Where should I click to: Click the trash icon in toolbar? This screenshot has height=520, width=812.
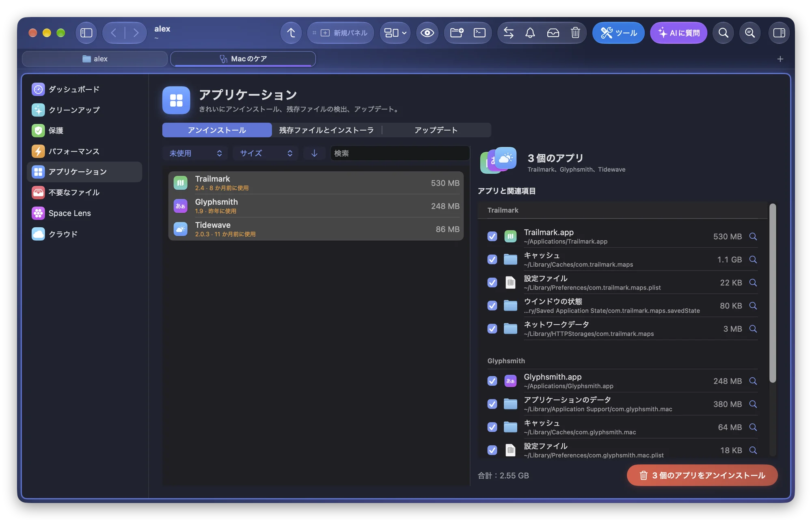[x=575, y=33]
